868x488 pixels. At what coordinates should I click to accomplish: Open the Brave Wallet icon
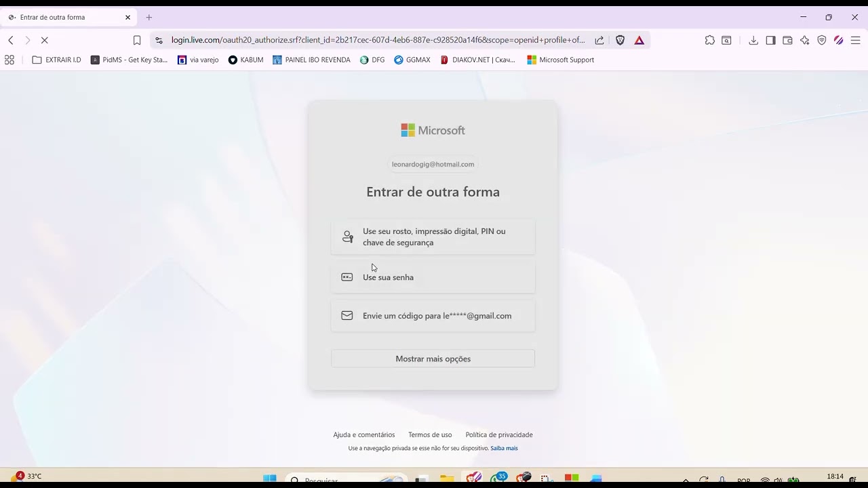(787, 41)
